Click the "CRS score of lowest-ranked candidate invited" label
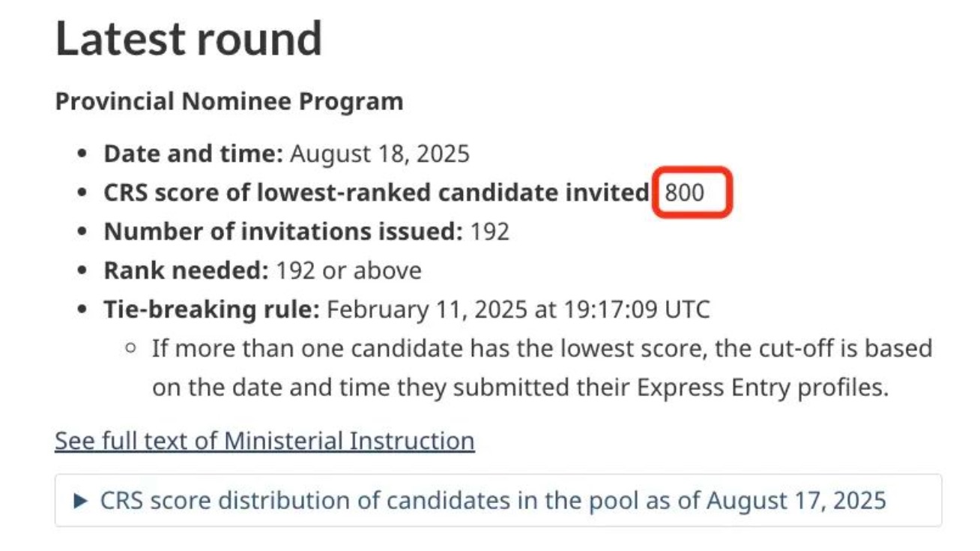This screenshot has width=980, height=551. point(376,193)
